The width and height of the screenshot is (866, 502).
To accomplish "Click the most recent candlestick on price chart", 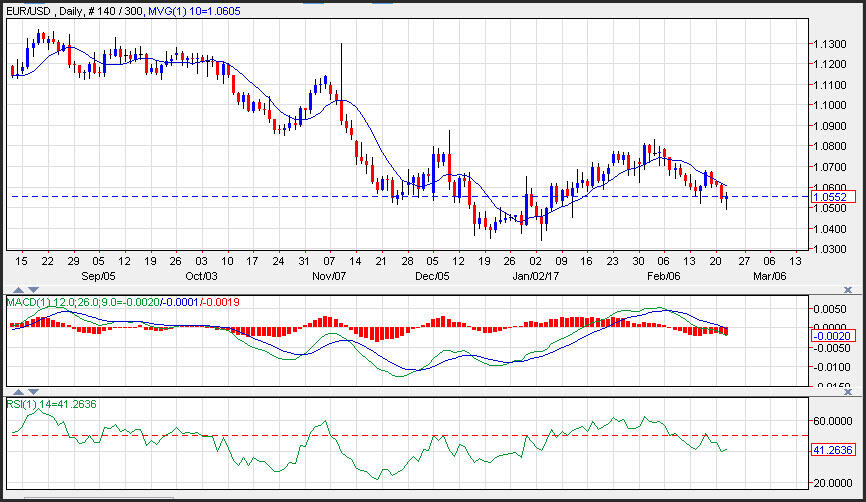I will pos(726,197).
